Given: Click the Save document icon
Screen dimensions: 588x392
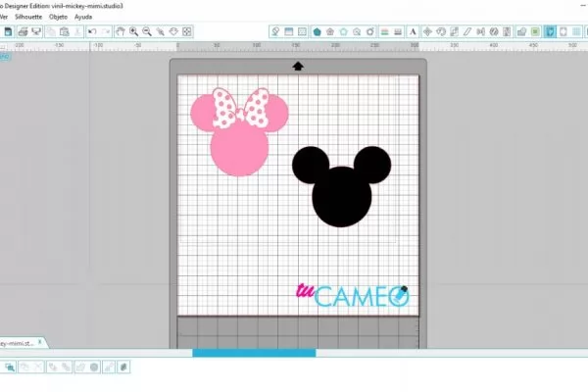Looking at the screenshot, I should click(8, 31).
